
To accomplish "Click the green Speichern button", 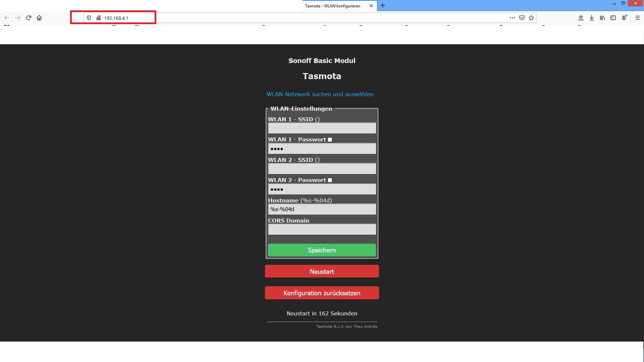I will pyautogui.click(x=322, y=250).
